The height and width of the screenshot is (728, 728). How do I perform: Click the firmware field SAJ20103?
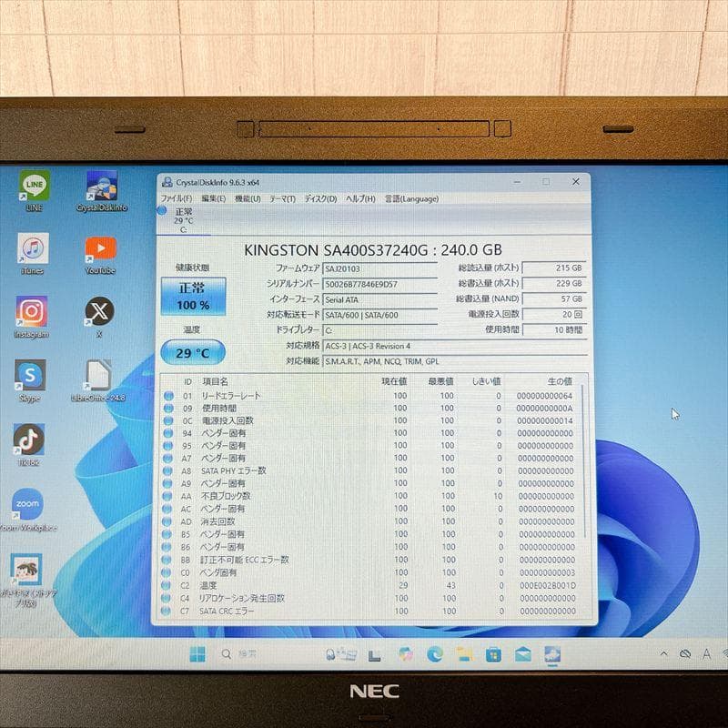[x=379, y=268]
